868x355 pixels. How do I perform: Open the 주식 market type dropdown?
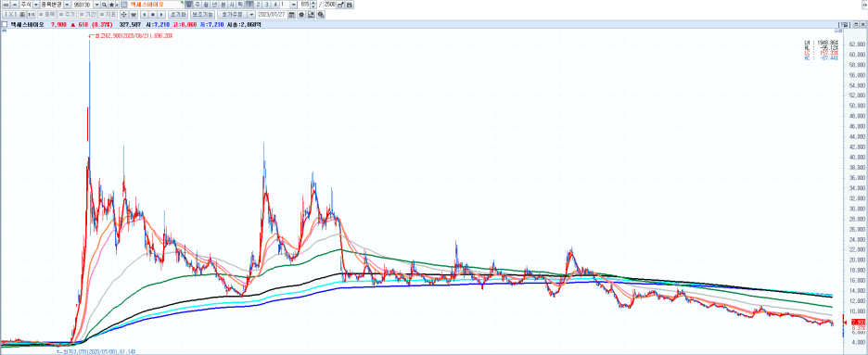pos(35,5)
